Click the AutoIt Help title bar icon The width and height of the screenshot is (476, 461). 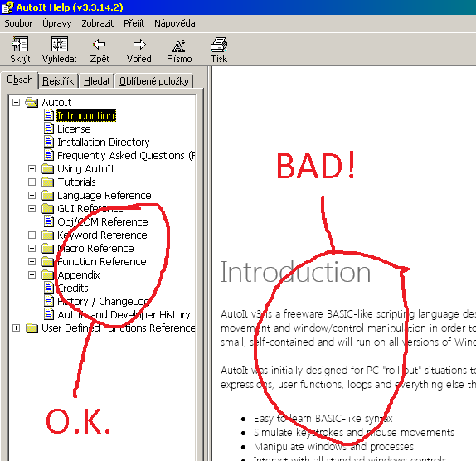(x=7, y=7)
